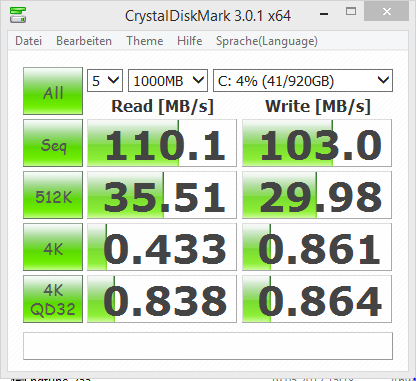Open the Datei menu
The height and width of the screenshot is (381, 416).
(29, 41)
